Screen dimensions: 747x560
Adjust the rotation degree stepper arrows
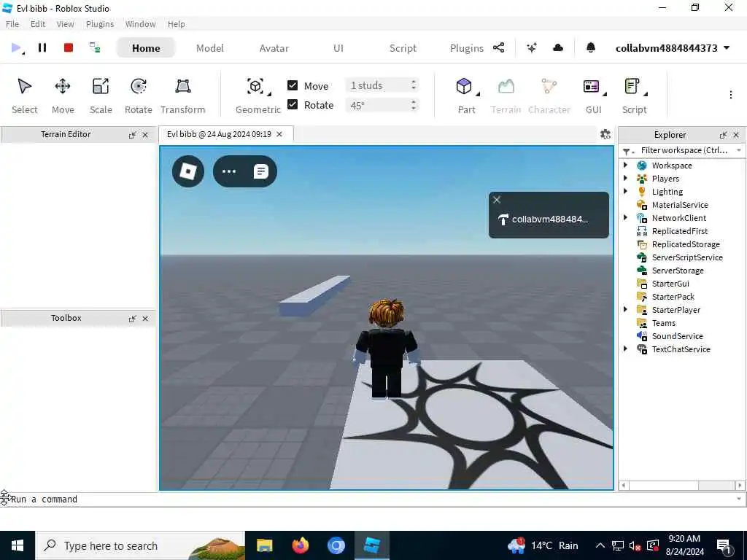pos(414,105)
